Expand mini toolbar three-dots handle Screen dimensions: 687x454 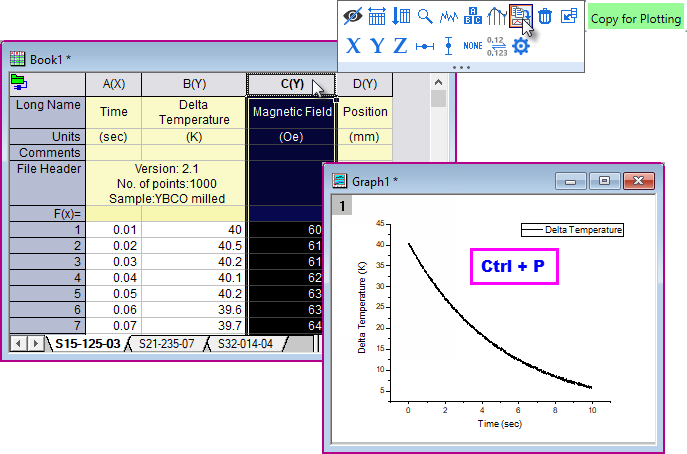(461, 67)
